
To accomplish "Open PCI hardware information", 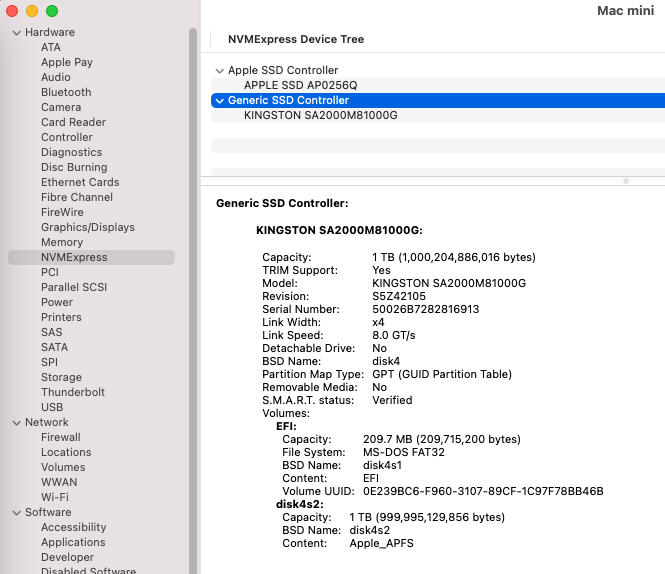I will 50,272.
